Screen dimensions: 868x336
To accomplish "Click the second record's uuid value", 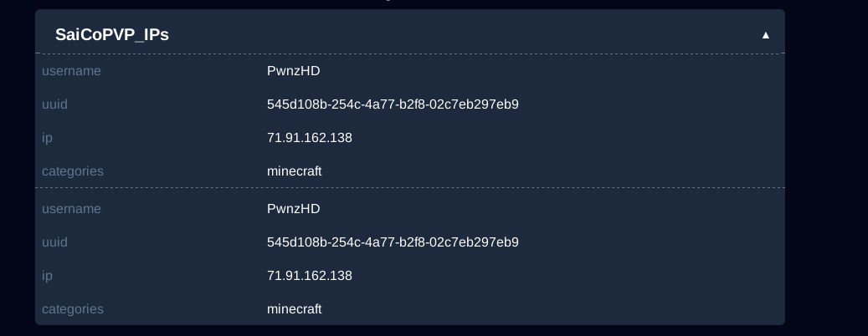I will pos(393,242).
